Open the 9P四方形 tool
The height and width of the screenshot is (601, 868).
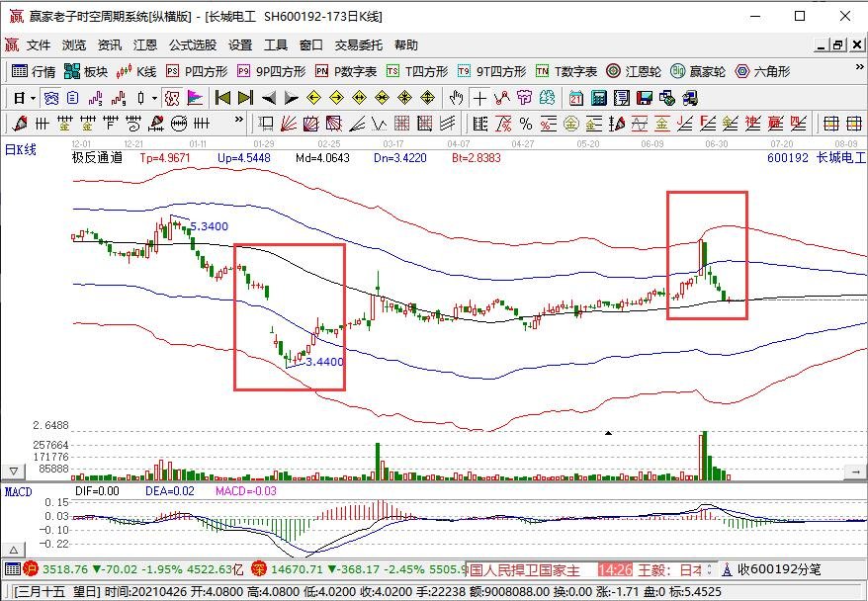pos(271,71)
